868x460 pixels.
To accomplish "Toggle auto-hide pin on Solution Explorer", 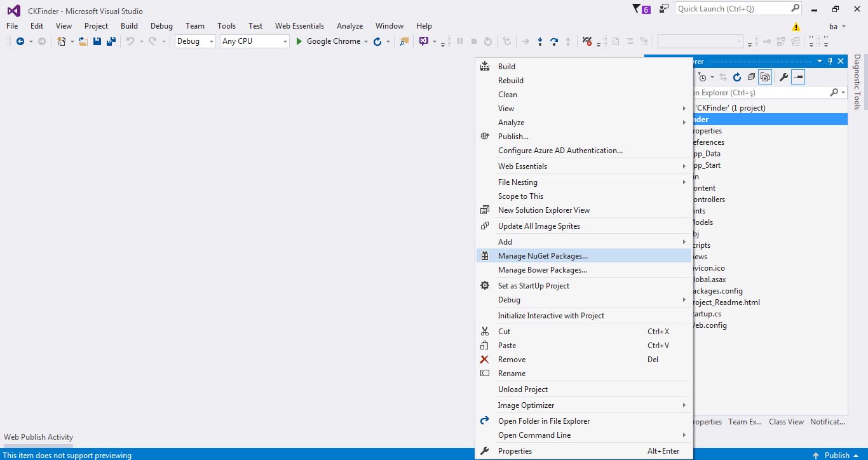I will pyautogui.click(x=830, y=61).
